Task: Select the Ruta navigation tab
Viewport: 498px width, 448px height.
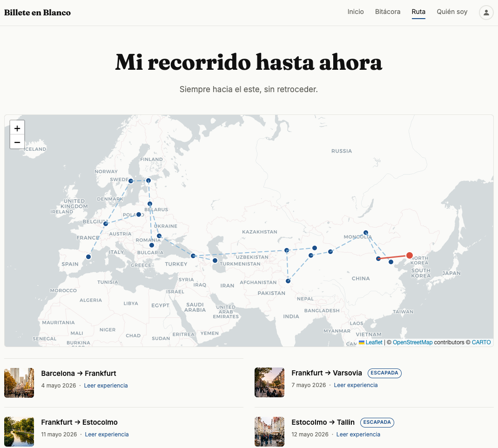Action: coord(418,12)
